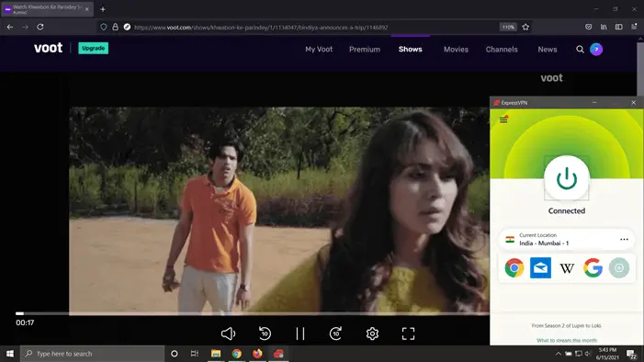
Task: Open the News tab
Action: [x=548, y=50]
